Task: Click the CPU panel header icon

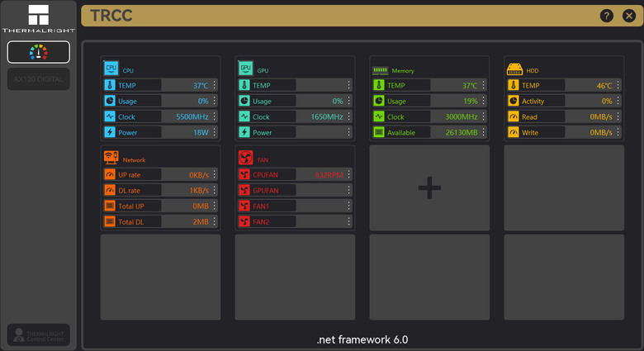Action: click(111, 69)
